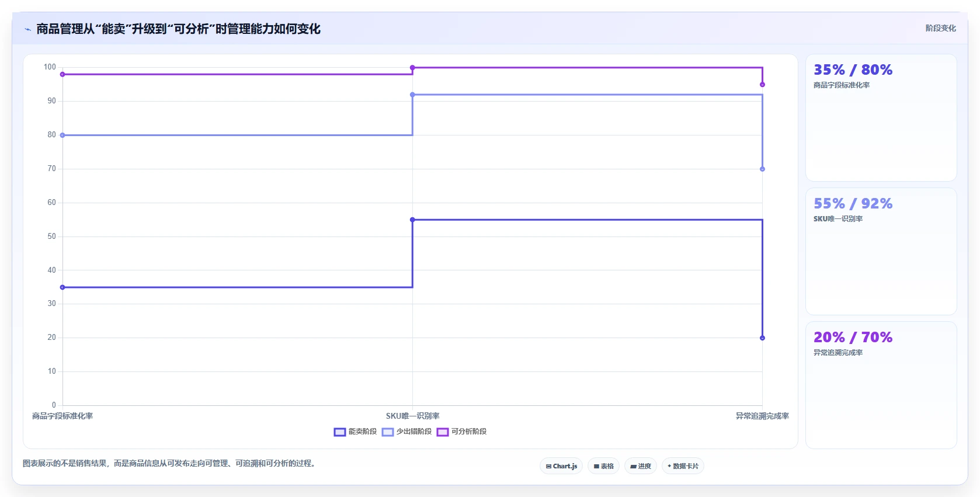Click the 阶段变化 label in the header

tap(940, 28)
